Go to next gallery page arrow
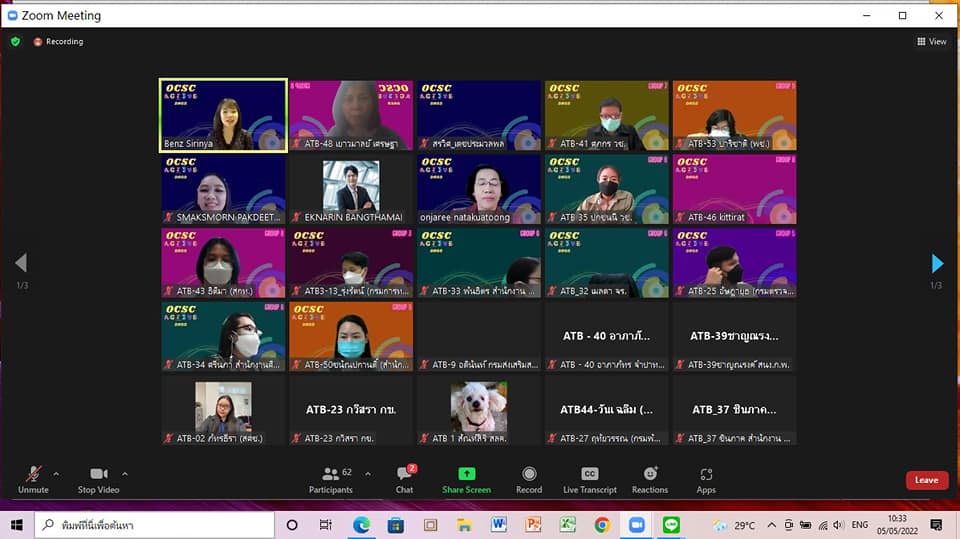The height and width of the screenshot is (539, 960). [x=937, y=264]
